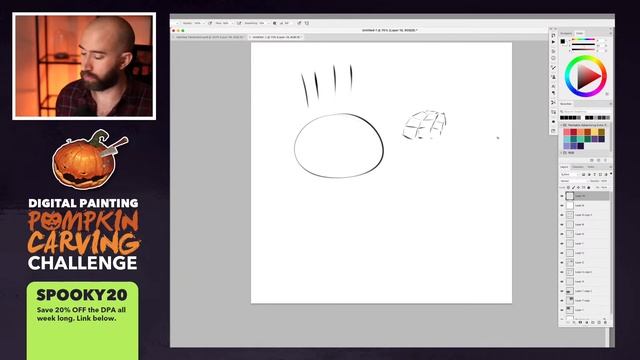
Task: Toggle visibility of the fourth layer from top
Action: tap(562, 224)
